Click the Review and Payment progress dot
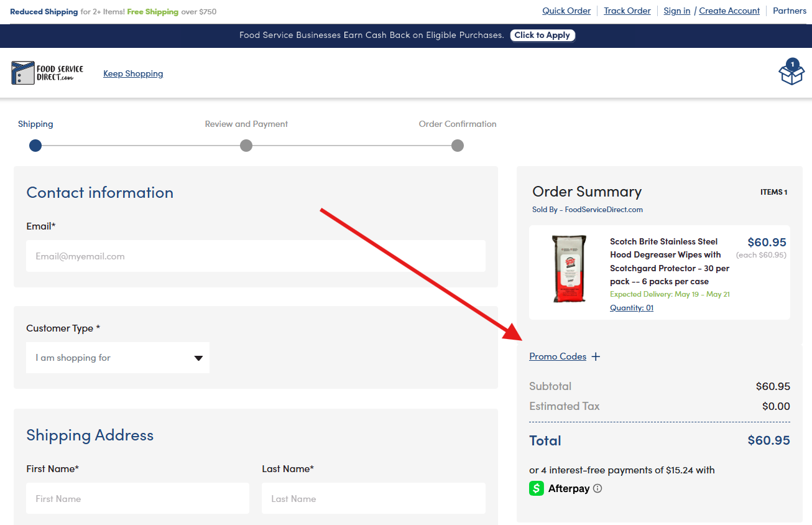The height and width of the screenshot is (525, 812). 246,146
